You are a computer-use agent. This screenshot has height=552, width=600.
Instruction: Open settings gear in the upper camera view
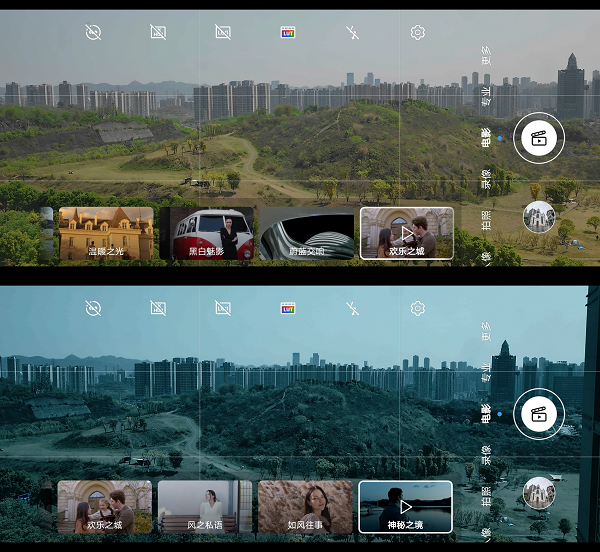coord(417,32)
